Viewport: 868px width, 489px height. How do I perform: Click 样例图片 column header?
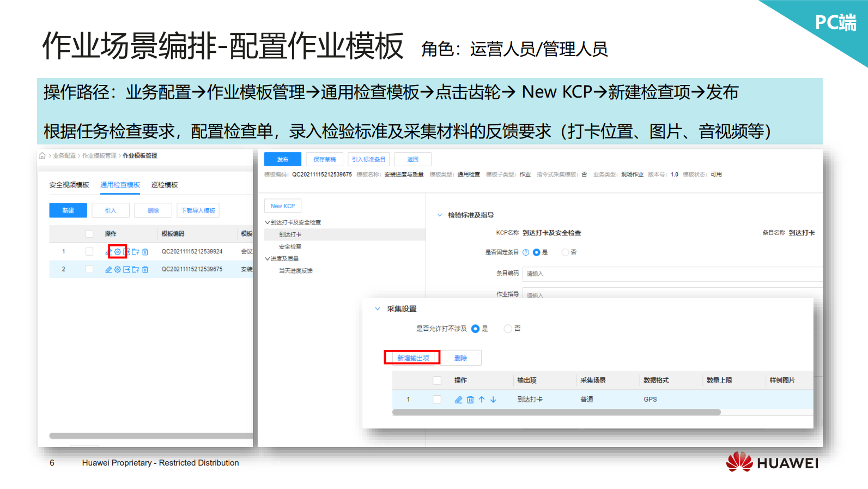click(x=782, y=381)
